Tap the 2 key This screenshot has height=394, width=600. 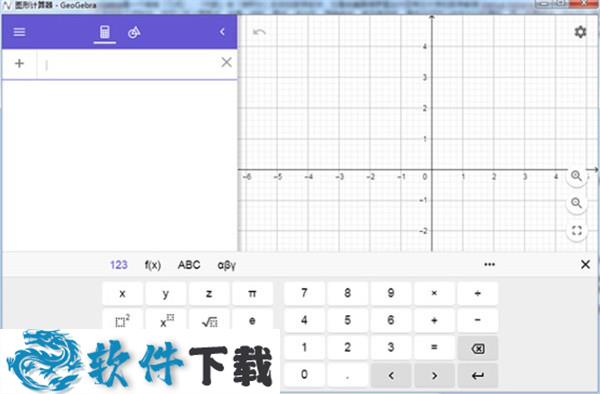coord(347,348)
